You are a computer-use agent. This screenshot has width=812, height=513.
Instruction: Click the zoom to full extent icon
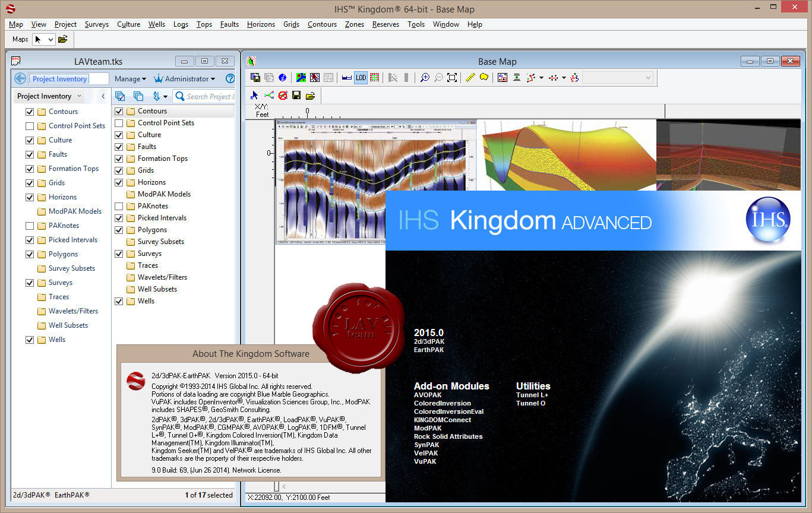452,78
